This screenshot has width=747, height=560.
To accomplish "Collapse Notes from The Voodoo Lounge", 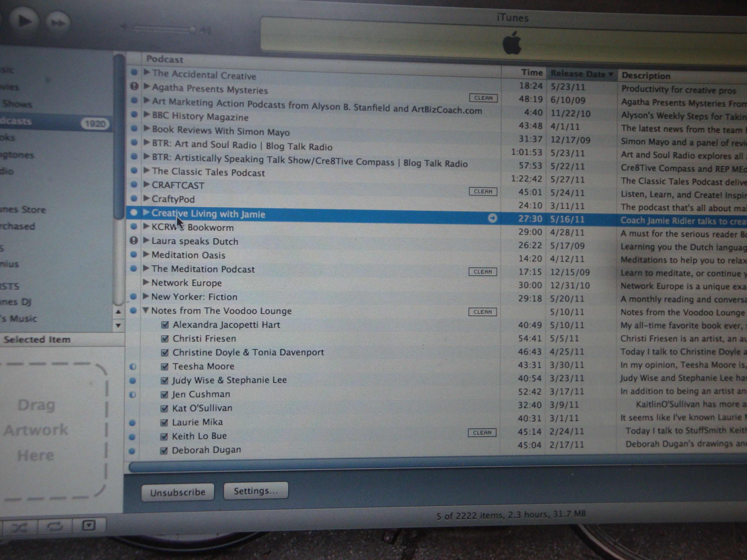I will (146, 310).
